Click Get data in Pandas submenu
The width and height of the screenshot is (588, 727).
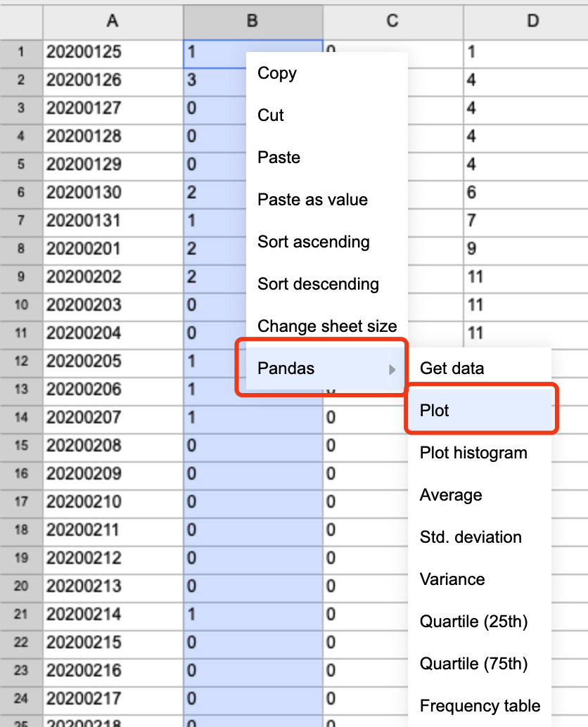(452, 368)
